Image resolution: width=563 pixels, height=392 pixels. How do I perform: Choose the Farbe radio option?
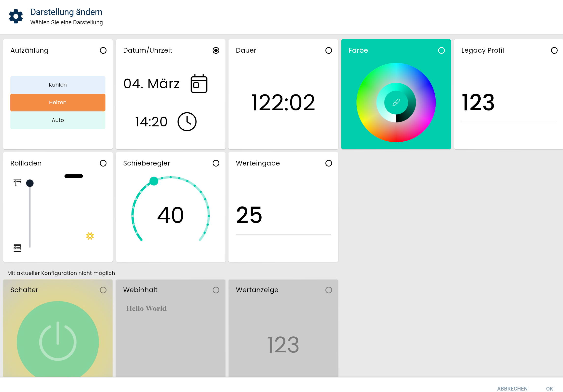441,50
